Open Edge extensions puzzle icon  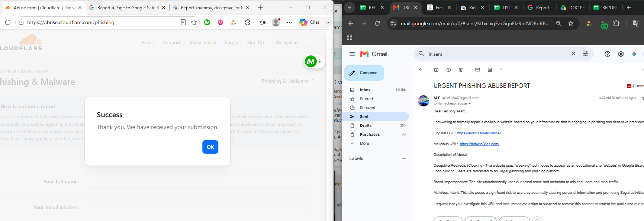(x=247, y=22)
